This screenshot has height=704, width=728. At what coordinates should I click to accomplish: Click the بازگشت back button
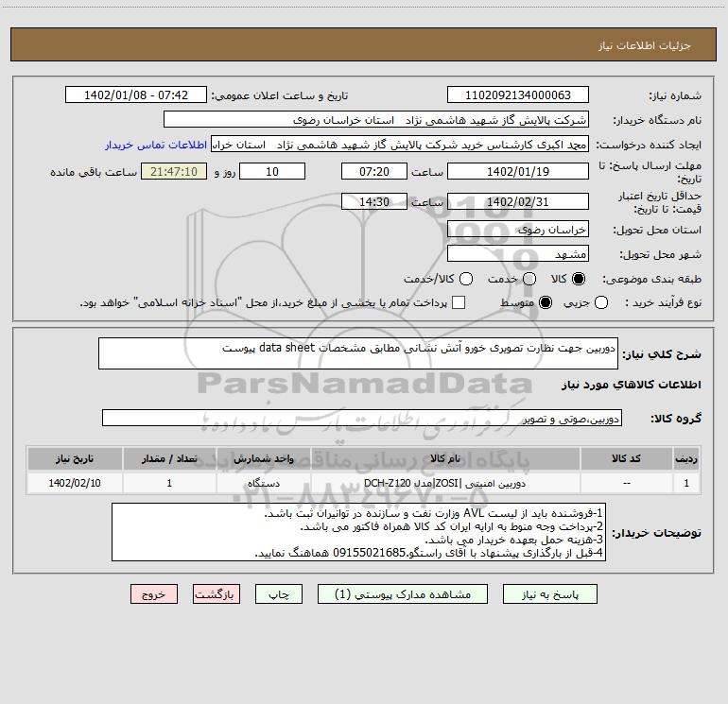(x=217, y=594)
